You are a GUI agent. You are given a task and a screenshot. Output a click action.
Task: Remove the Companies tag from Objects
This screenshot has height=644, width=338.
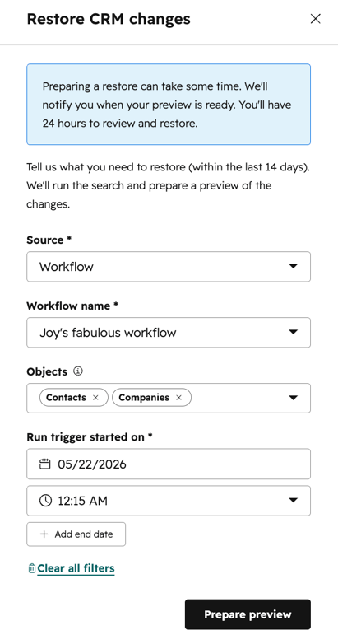(178, 398)
